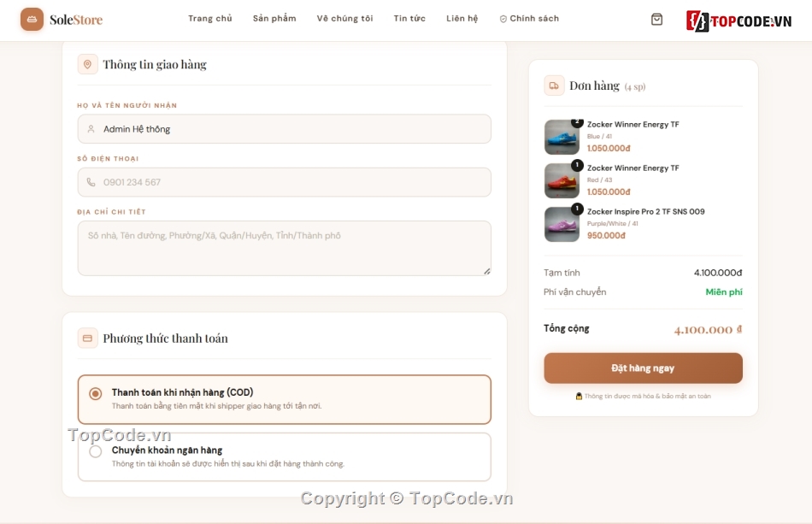The width and height of the screenshot is (812, 524).
Task: Click the 950.000đ price
Action: pyautogui.click(x=606, y=236)
